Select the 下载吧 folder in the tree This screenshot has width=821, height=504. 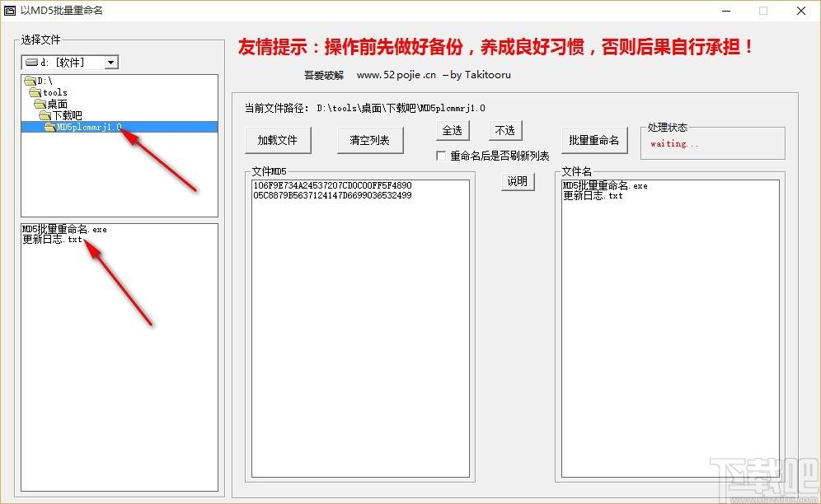pyautogui.click(x=67, y=115)
